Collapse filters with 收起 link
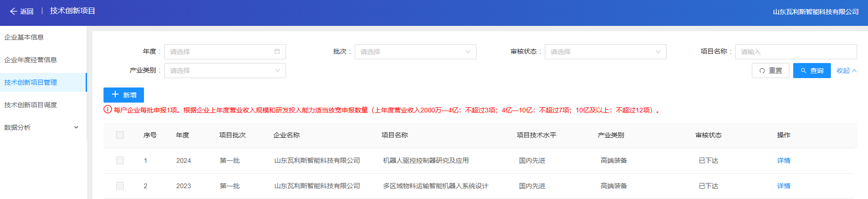Screen dimensions: 868x199 pyautogui.click(x=846, y=71)
